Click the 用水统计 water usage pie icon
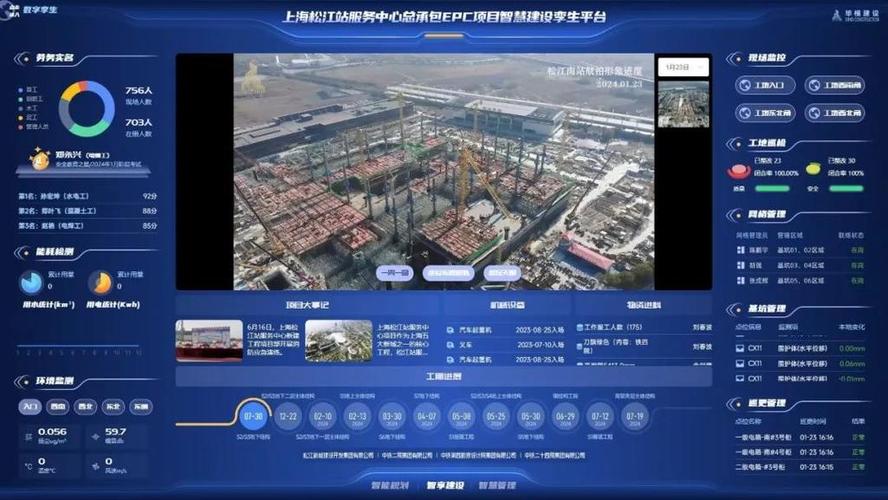The image size is (888, 500). tap(32, 283)
